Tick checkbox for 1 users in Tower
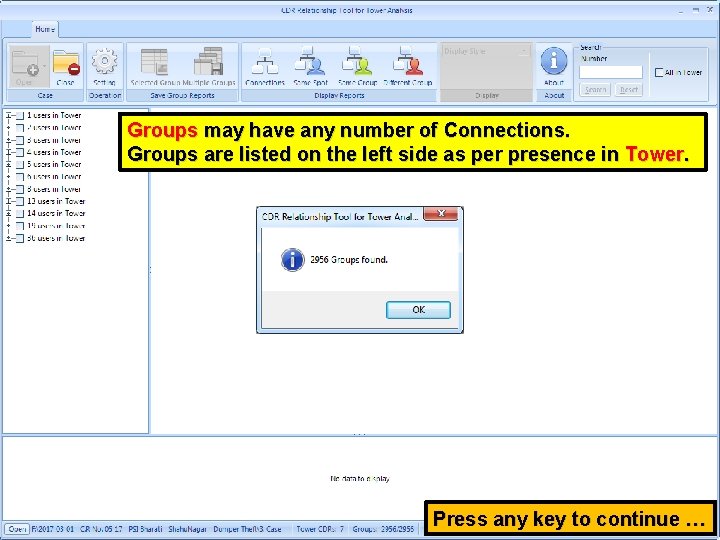The image size is (720, 540). tap(20, 116)
